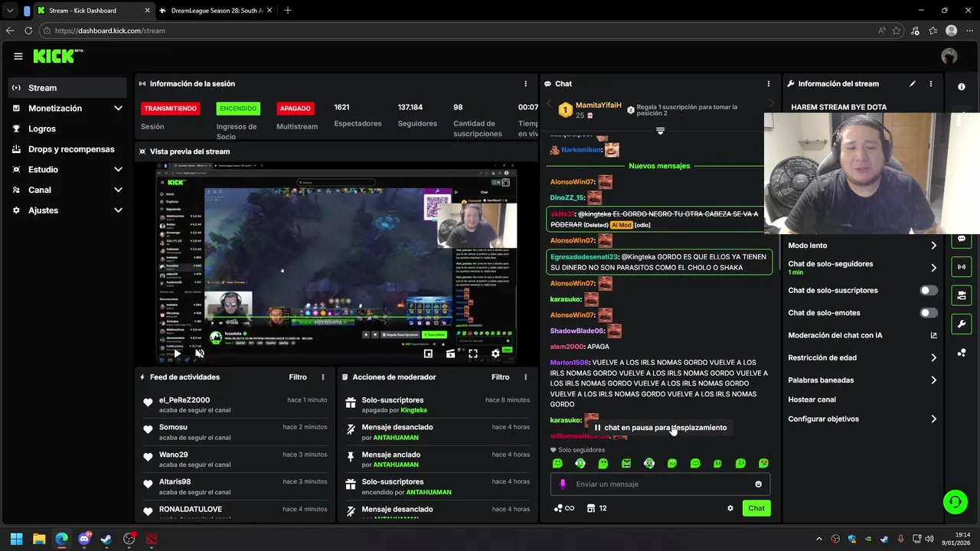Open session information three-dot menu
This screenshot has width=980, height=551.
[525, 83]
